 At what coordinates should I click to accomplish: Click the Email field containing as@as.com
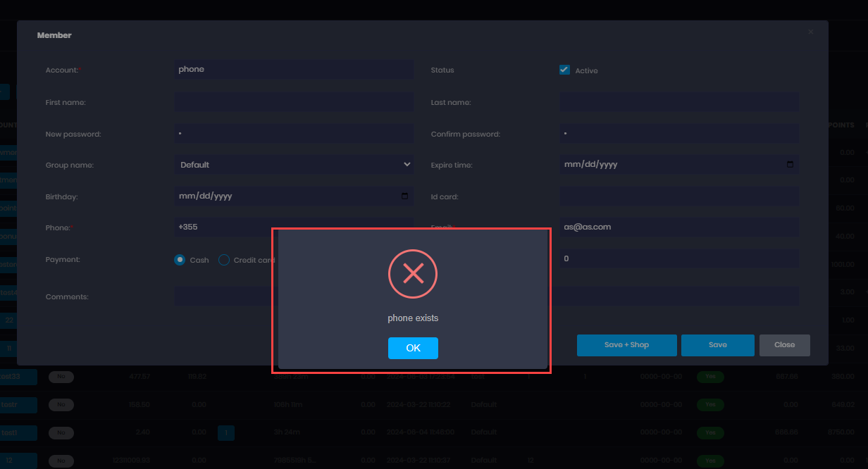tap(678, 227)
